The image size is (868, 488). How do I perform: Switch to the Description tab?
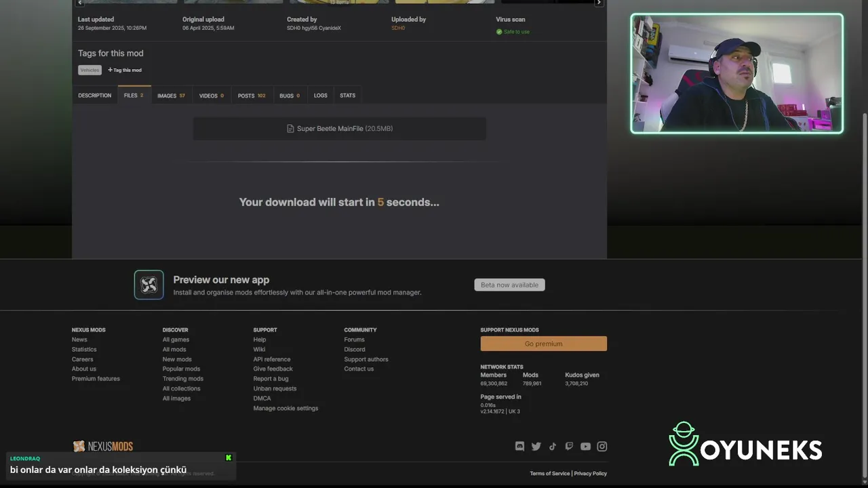click(x=94, y=96)
